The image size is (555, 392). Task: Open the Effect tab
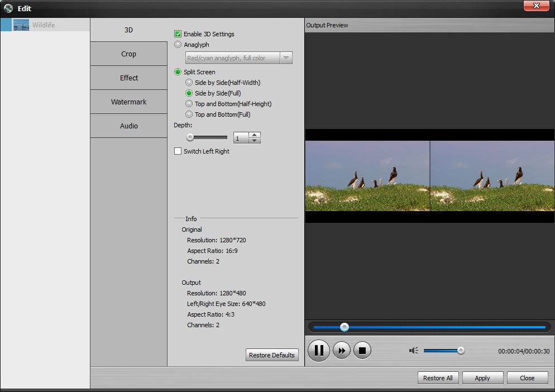128,78
